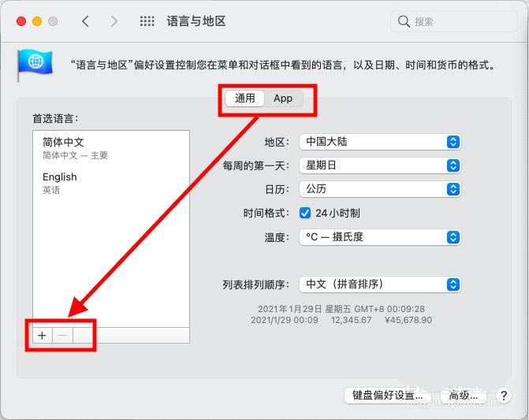Go back with the left chevron
This screenshot has width=529, height=420.
click(85, 21)
